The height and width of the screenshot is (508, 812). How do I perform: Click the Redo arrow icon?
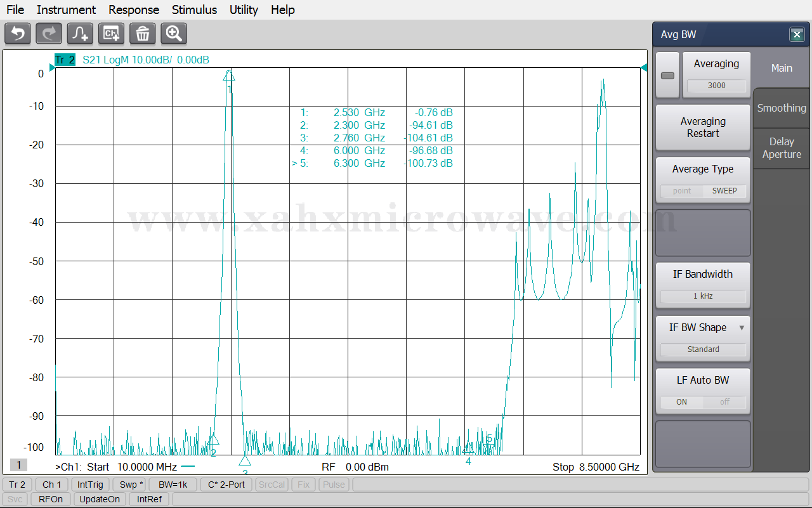coord(49,34)
